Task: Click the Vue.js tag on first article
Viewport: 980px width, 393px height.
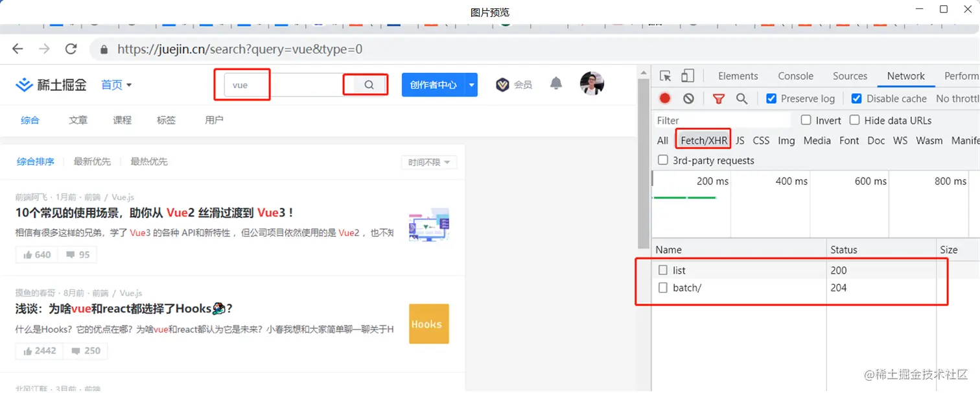Action: [122, 197]
